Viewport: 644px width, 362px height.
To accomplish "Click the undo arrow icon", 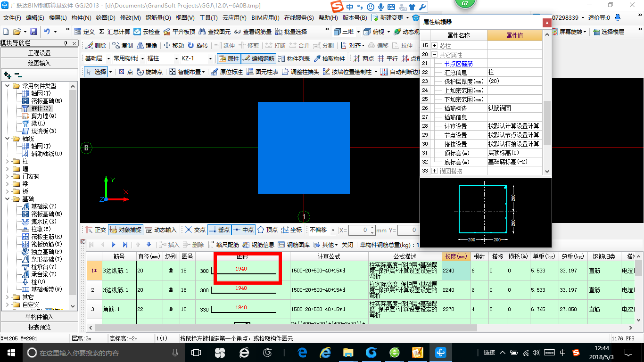I will click(47, 32).
